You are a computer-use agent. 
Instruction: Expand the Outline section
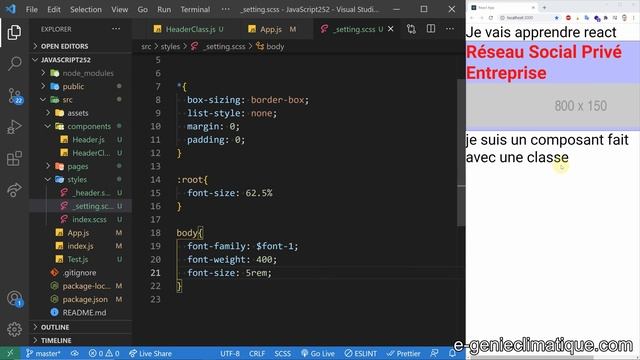[55, 327]
